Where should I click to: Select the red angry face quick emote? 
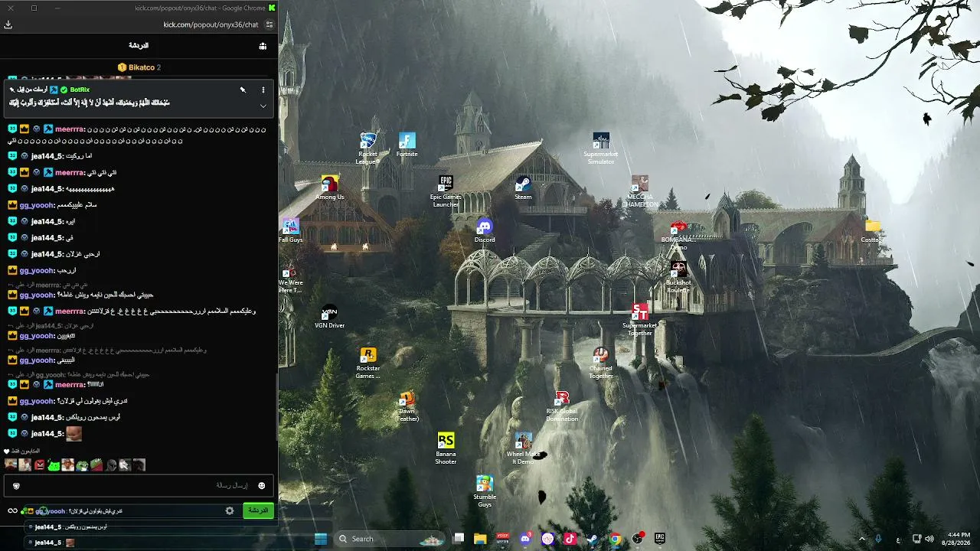tap(40, 465)
